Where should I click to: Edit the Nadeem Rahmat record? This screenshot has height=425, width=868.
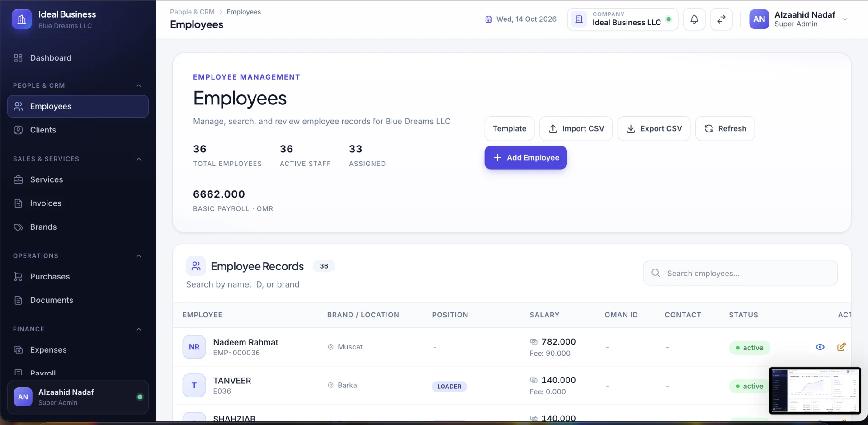pos(841,347)
